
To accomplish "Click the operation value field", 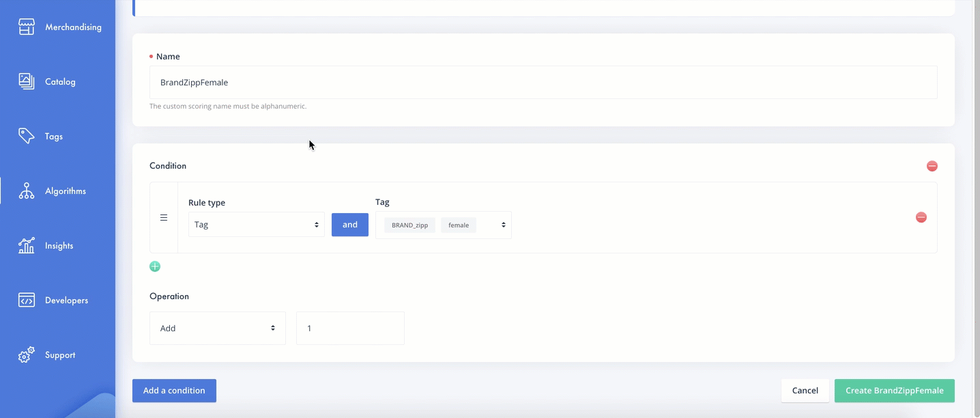I will (350, 329).
